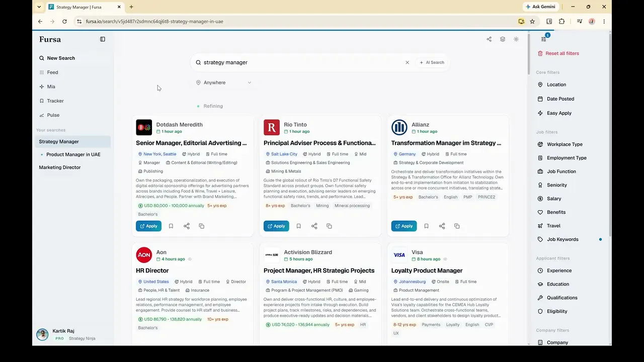
Task: Copy the Dotdash Meredith job card
Action: (202, 226)
